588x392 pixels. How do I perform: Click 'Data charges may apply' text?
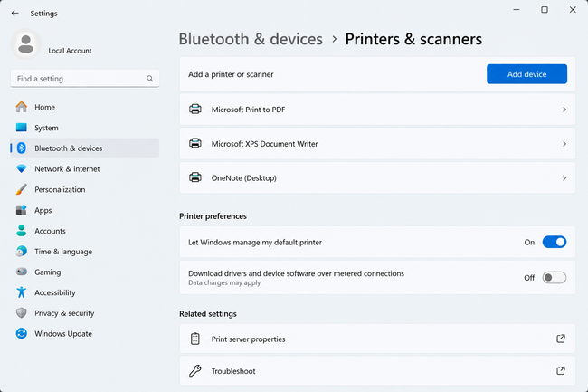pyautogui.click(x=224, y=282)
